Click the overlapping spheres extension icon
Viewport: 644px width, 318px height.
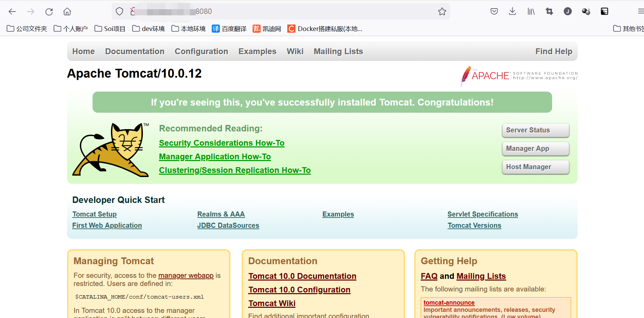[586, 12]
